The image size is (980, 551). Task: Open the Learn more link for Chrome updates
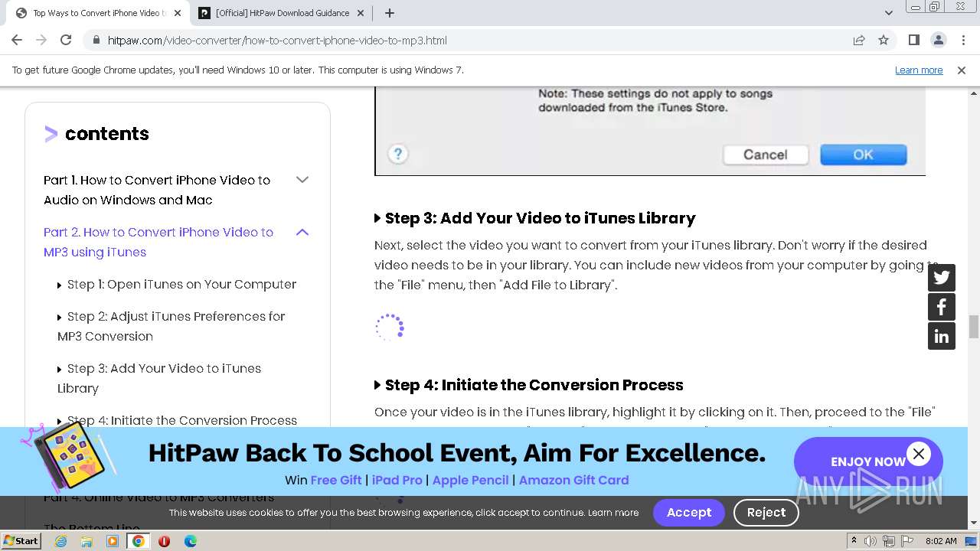[919, 70]
